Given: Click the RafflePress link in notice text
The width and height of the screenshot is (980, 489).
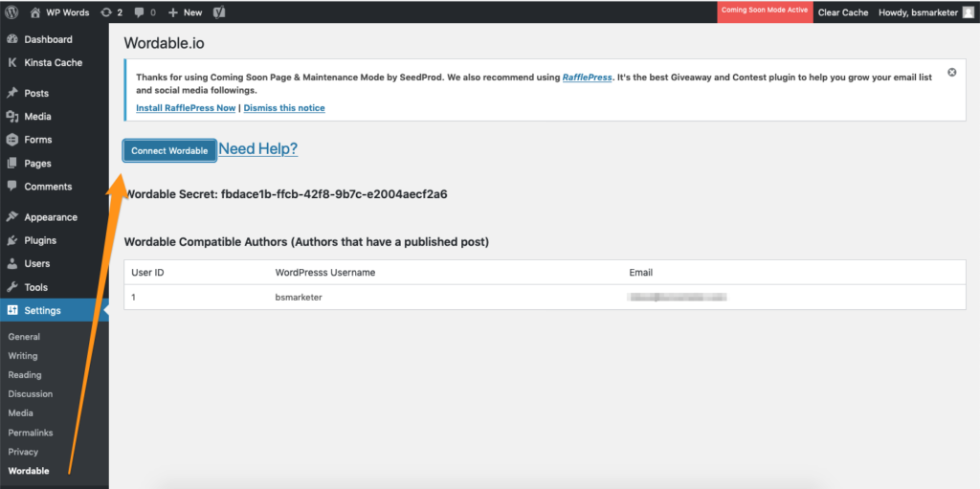Looking at the screenshot, I should pos(587,77).
